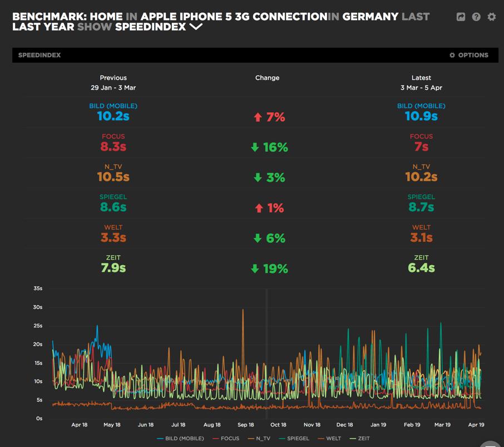Change the APPLE IPHONE 5 3G CONNECTION profile
The image size is (504, 447).
point(234,16)
